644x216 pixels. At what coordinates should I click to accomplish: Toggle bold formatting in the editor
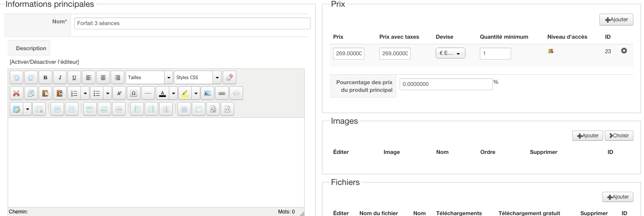pos(45,78)
